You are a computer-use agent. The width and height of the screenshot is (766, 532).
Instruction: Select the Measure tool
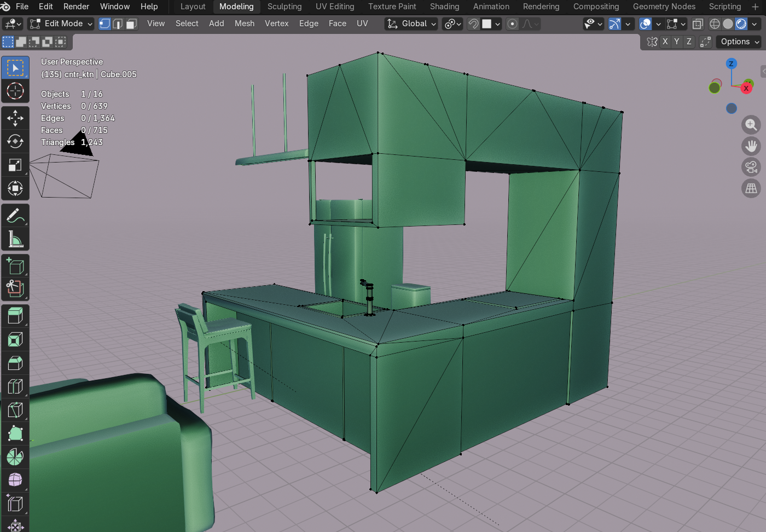(x=15, y=239)
